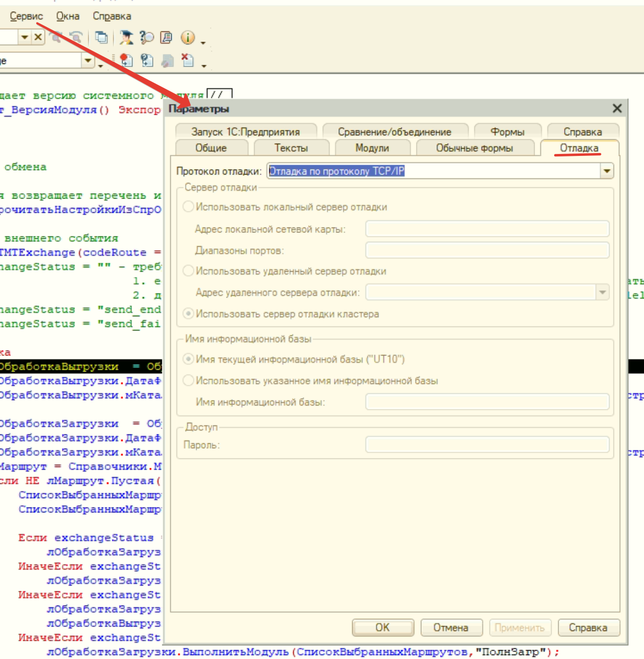Image resolution: width=644 pixels, height=659 pixels.
Task: Switch to the Тексты tab
Action: 291,148
